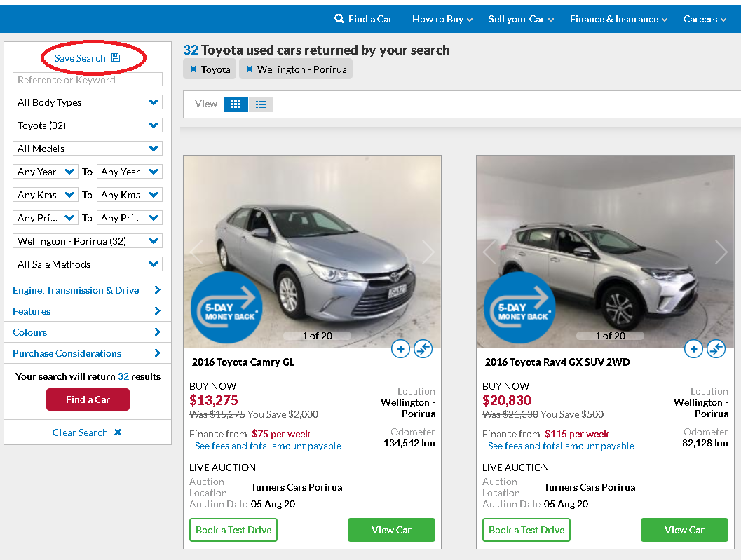Open the All Sale Methods dropdown
Screen dimensions: 741x560
point(88,264)
